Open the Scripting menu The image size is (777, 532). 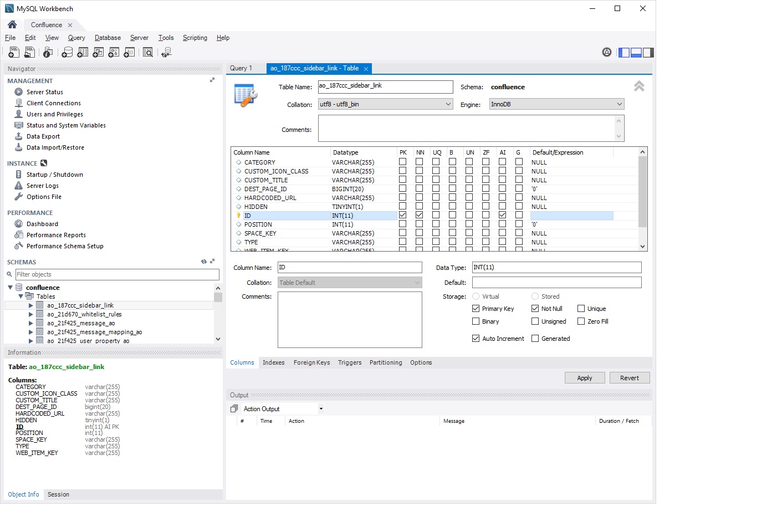point(195,38)
